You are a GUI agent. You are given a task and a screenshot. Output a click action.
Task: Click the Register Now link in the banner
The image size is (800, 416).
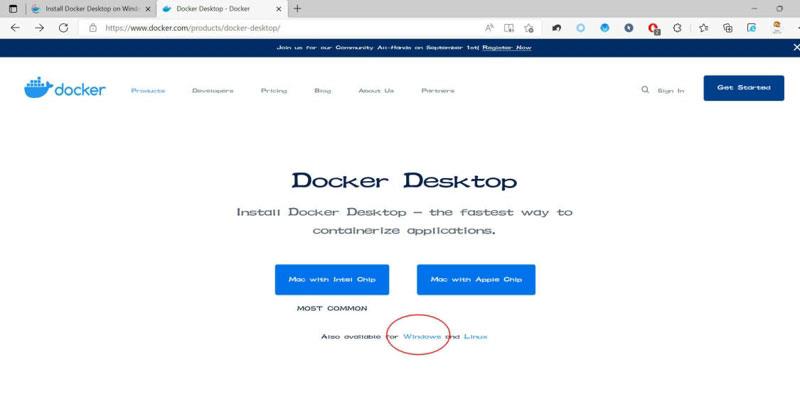[507, 47]
